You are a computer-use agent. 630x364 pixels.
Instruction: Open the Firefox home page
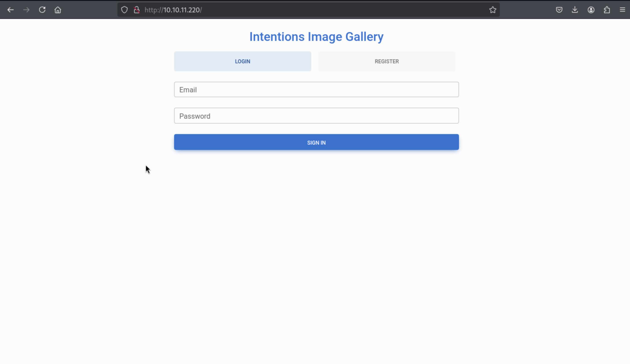tap(58, 10)
